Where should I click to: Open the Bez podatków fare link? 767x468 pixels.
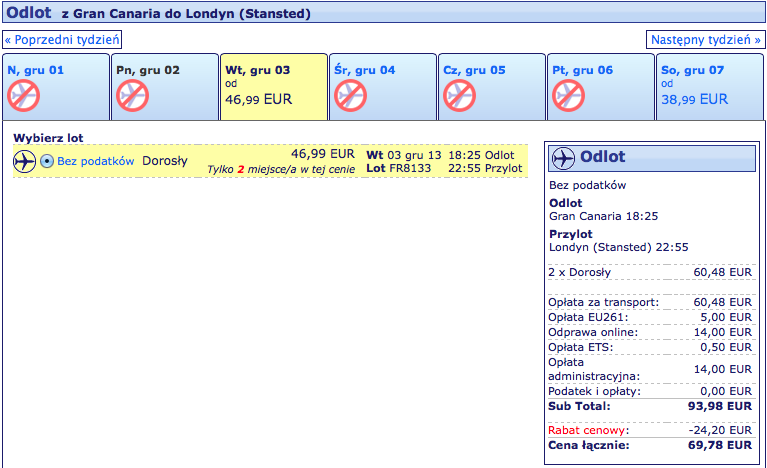point(95,161)
